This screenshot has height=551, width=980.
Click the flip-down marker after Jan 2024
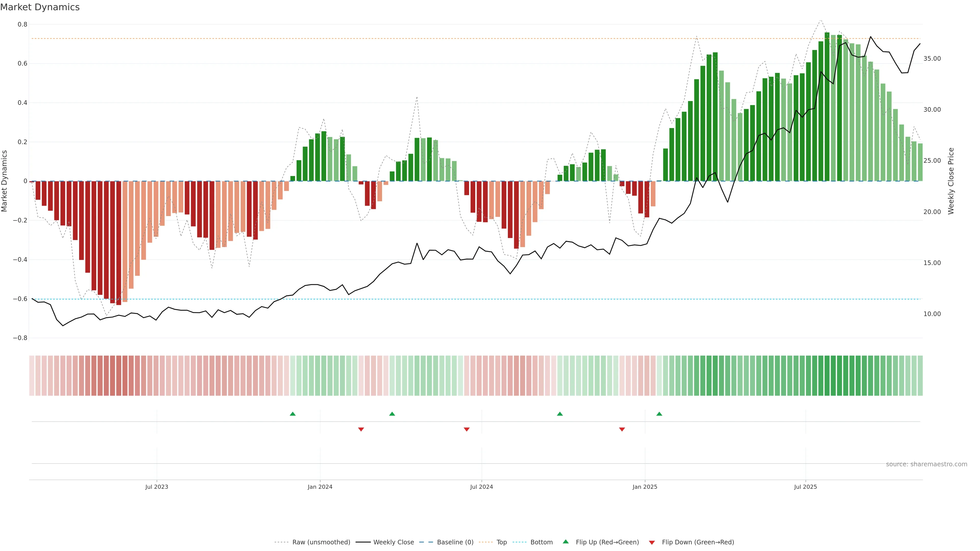click(361, 429)
